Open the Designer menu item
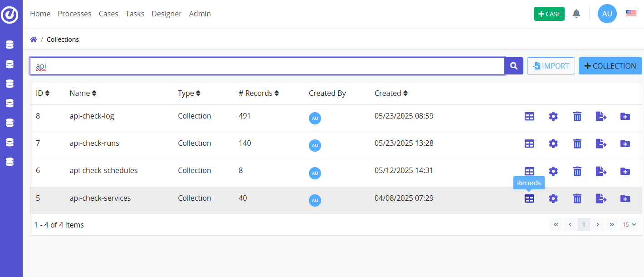Screen dimensions: 644x277 [166, 14]
